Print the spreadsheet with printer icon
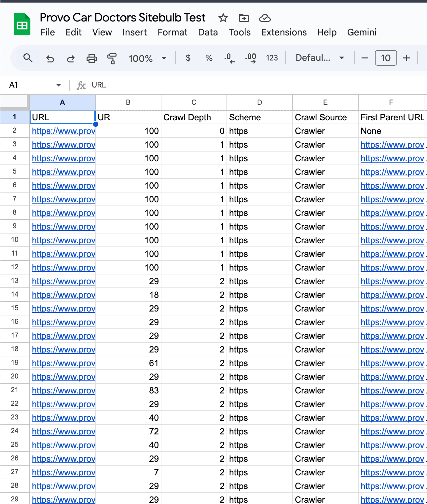This screenshot has height=504, width=427. [91, 59]
